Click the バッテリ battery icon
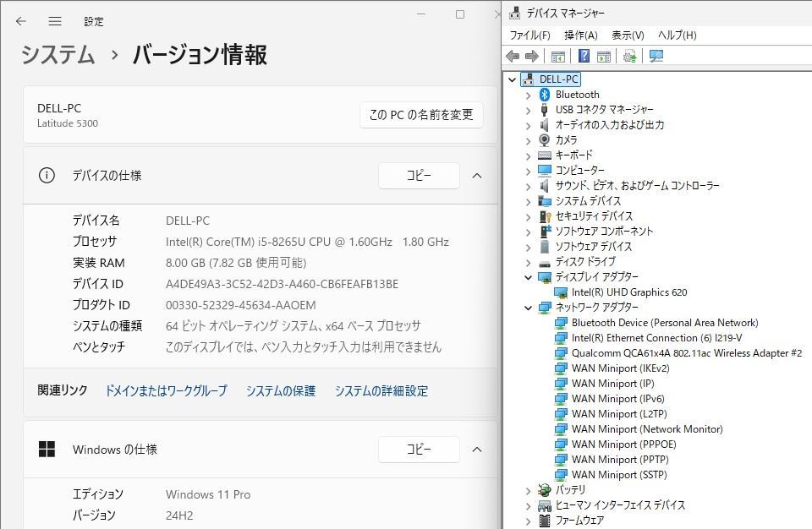The height and width of the screenshot is (529, 812). pyautogui.click(x=544, y=489)
